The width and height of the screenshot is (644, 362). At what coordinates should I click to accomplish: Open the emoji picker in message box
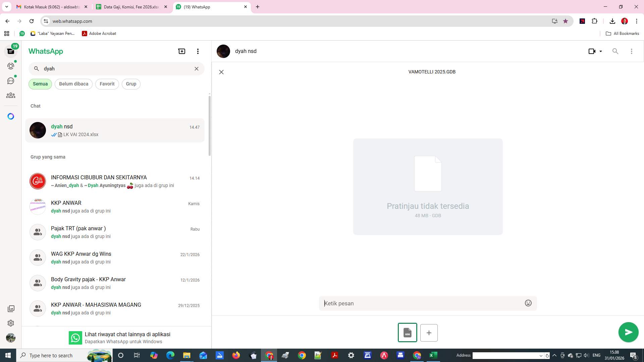point(528,303)
